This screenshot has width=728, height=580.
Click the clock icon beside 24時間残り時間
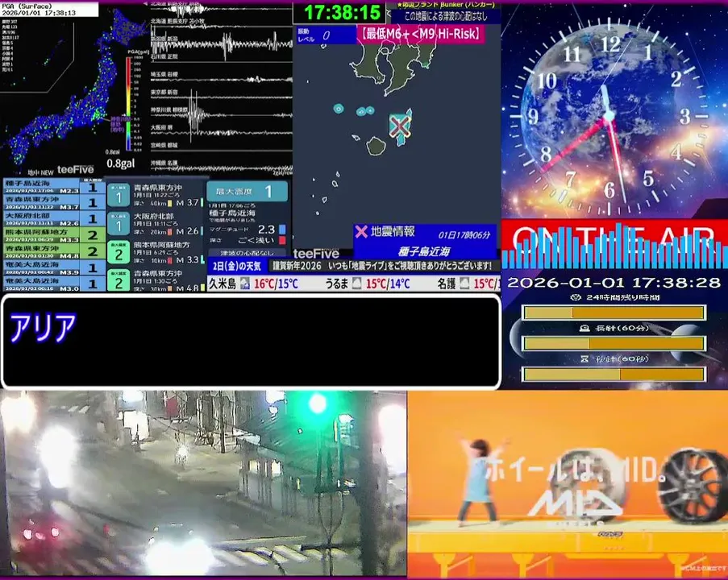[x=576, y=297]
